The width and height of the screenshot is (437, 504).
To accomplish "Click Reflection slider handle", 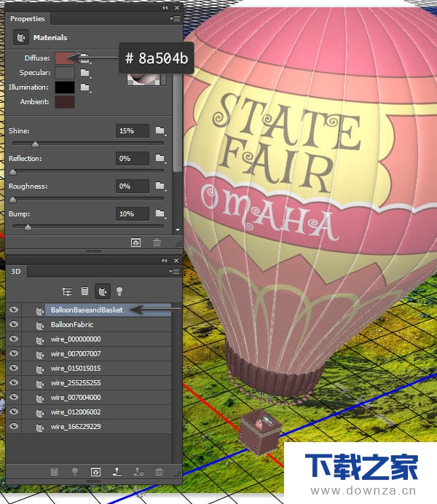I will (13, 172).
